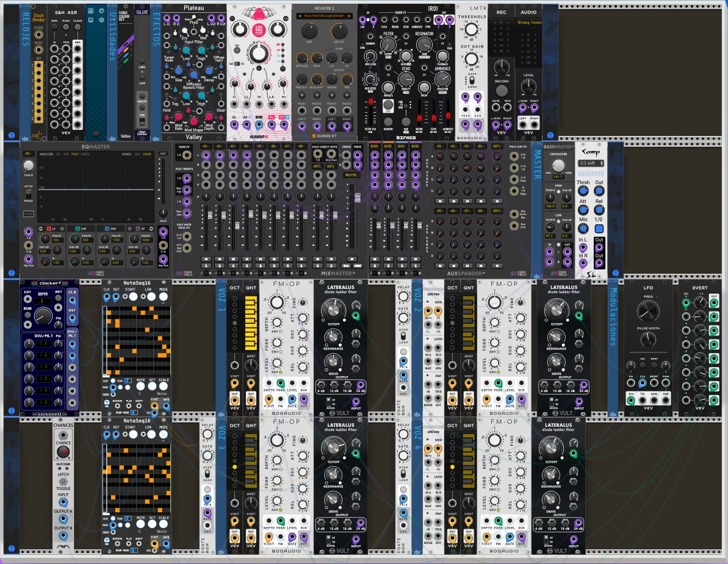Image resolution: width=728 pixels, height=564 pixels.
Task: Select the AUXD label on AUXSPANDER
Action: click(415, 146)
